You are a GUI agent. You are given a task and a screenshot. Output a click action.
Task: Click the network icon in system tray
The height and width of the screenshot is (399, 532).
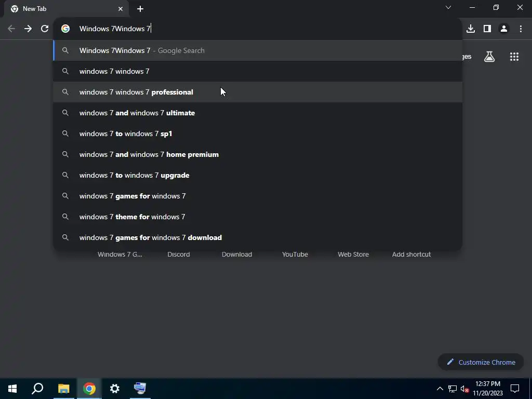[453, 389]
